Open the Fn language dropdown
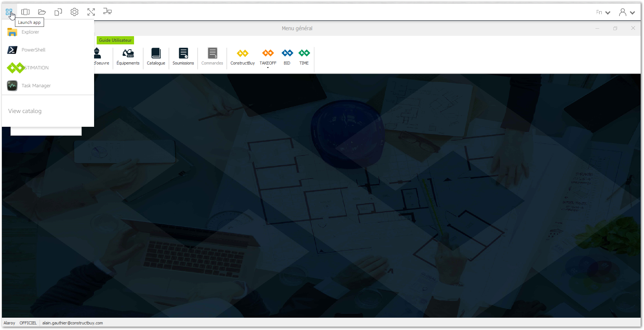 603,12
